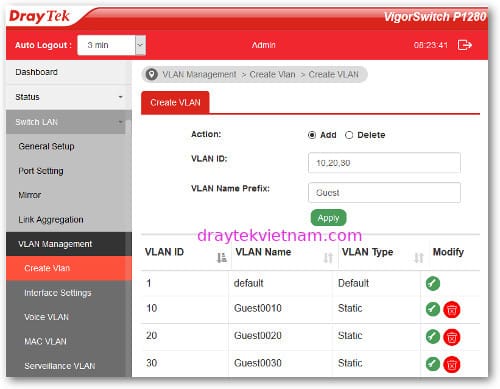The height and width of the screenshot is (389, 500).
Task: Sort table by VLAN Name column
Action: (328, 257)
